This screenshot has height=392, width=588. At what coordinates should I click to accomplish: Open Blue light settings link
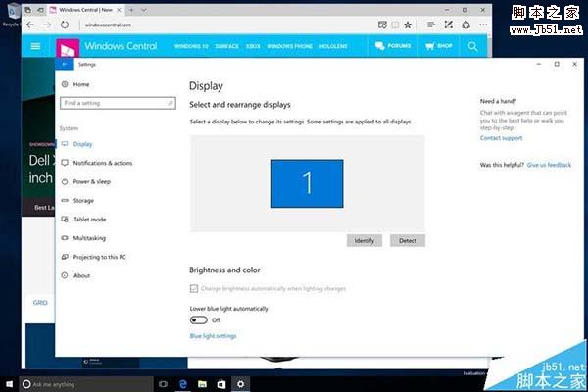[213, 336]
